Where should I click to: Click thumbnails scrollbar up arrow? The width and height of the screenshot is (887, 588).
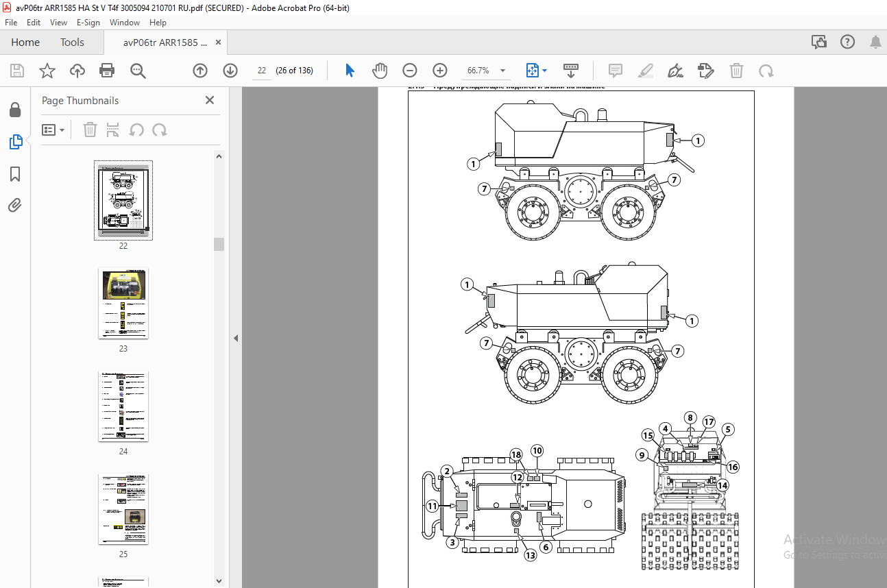(219, 156)
